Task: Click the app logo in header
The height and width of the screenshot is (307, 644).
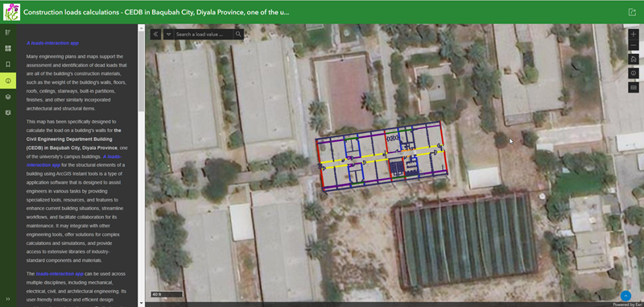Action: tap(11, 12)
